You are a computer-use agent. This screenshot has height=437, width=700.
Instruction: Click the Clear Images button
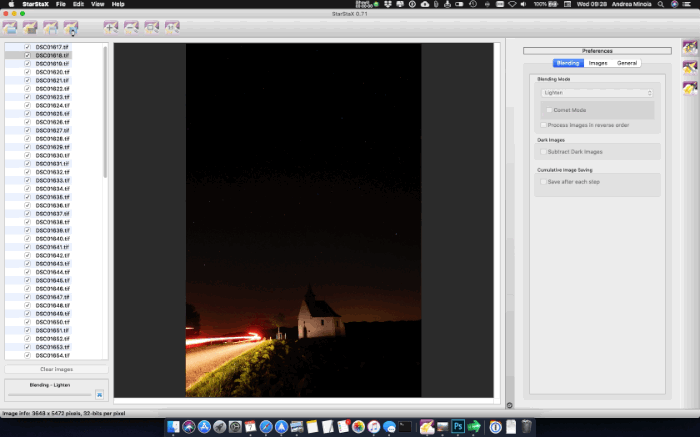(x=56, y=369)
